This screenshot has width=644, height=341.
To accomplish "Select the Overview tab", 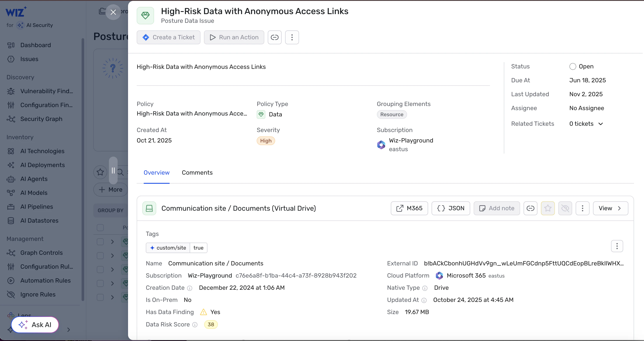I will [156, 173].
